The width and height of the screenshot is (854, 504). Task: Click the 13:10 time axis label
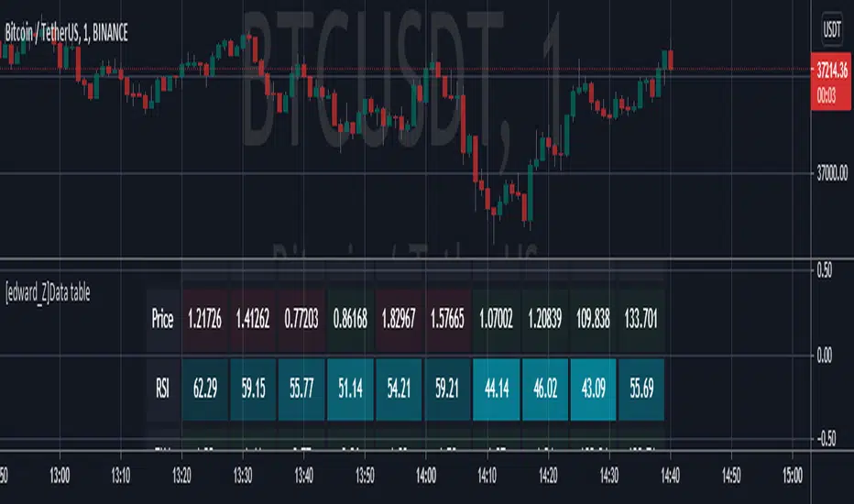120,477
